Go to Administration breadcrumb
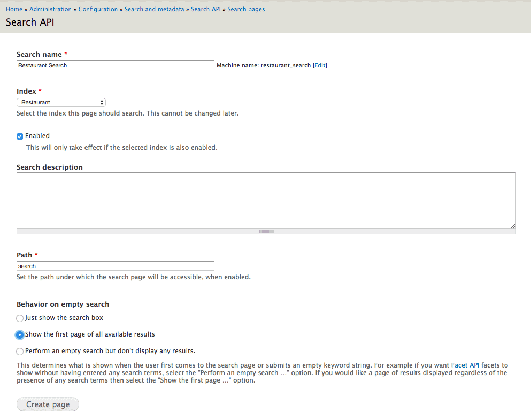The image size is (531, 420). coord(50,9)
